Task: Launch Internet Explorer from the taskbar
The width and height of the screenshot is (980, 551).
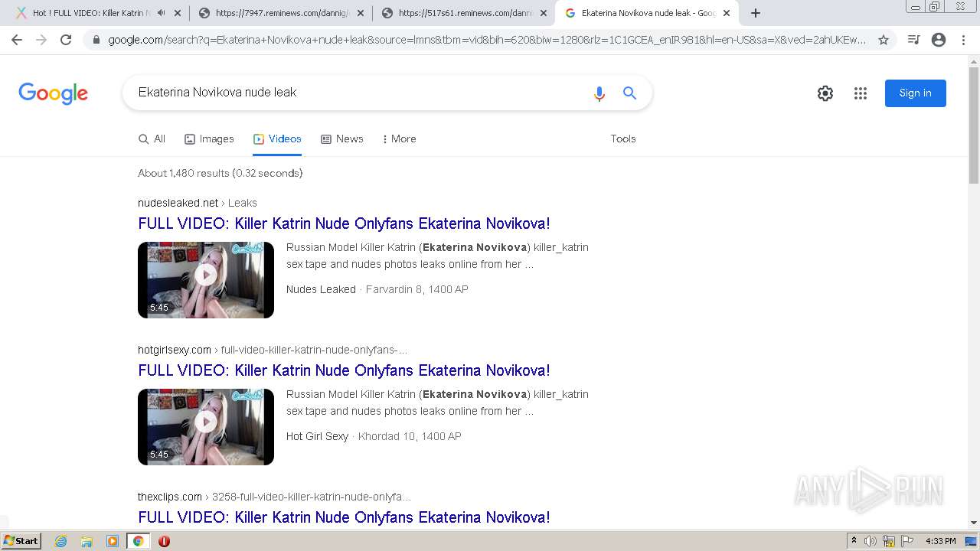Action: (61, 541)
